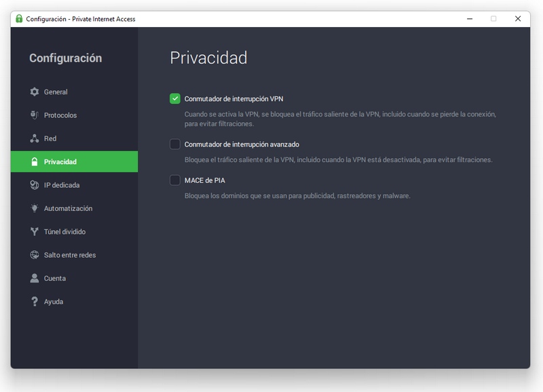This screenshot has width=543, height=392.
Task: Go to Salto entre redes
Action: point(74,255)
